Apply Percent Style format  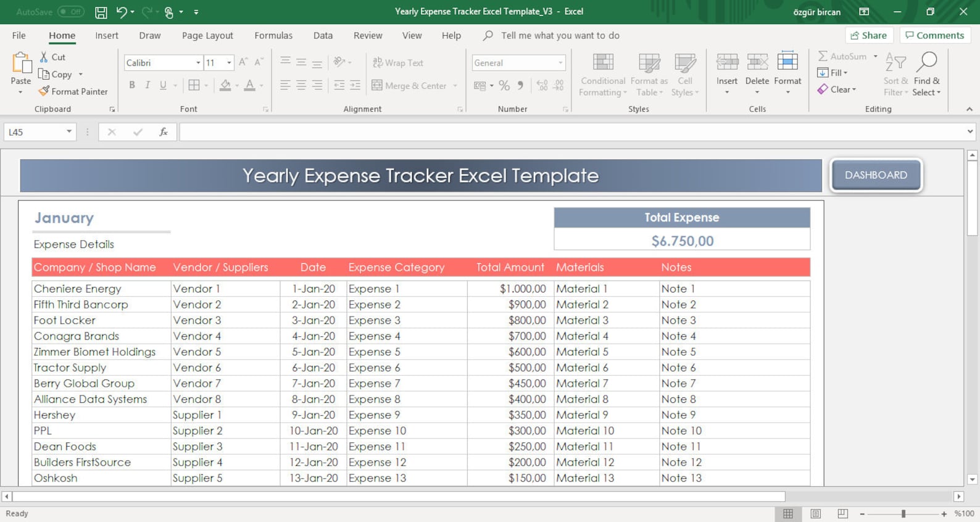coord(504,86)
